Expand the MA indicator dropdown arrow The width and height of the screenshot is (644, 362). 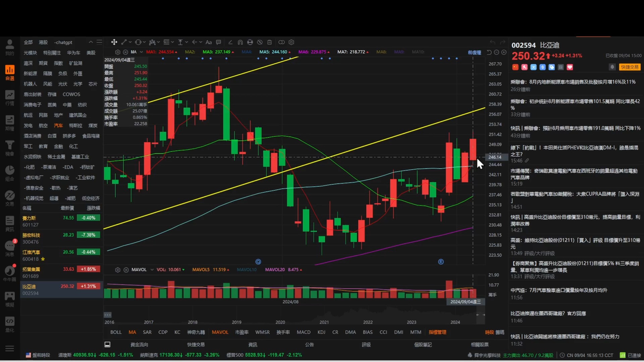pyautogui.click(x=141, y=52)
